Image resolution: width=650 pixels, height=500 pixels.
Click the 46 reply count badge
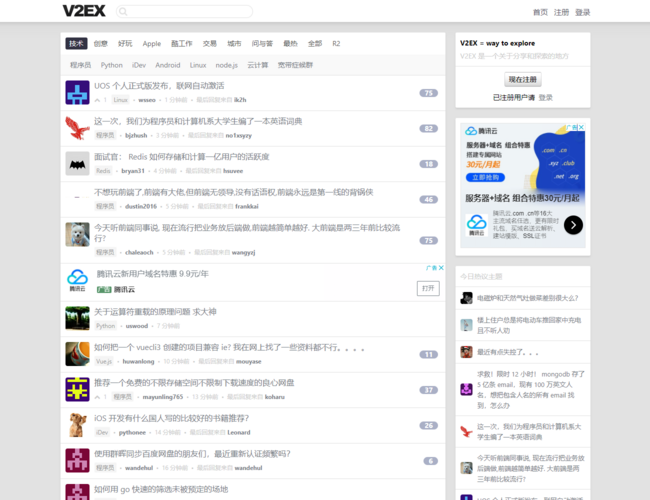click(429, 199)
